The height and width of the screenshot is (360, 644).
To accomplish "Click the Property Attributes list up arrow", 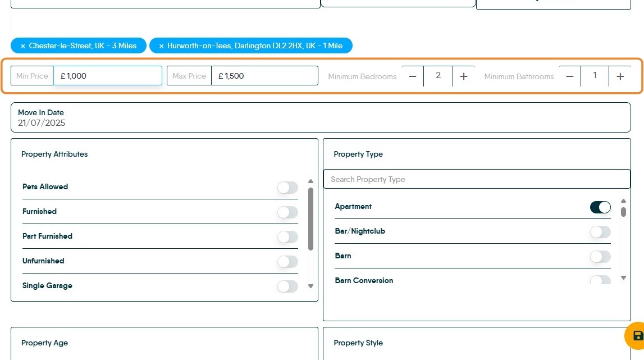I will 310,181.
